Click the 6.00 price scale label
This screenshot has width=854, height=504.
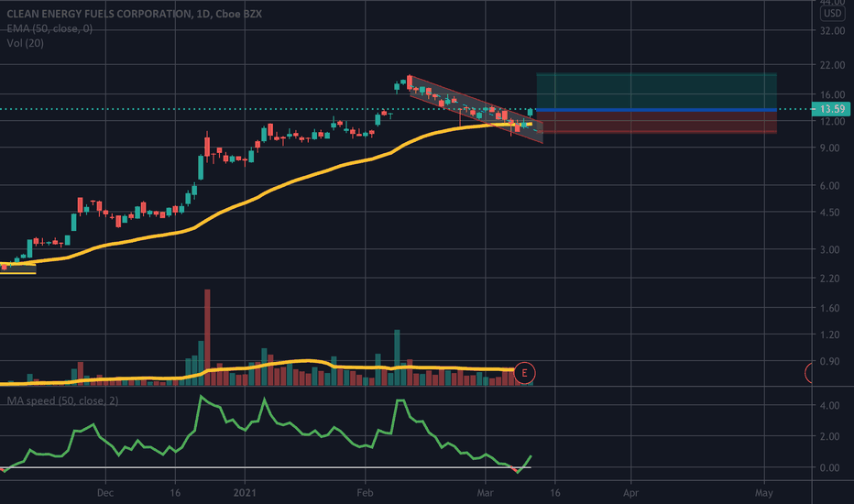[829, 185]
